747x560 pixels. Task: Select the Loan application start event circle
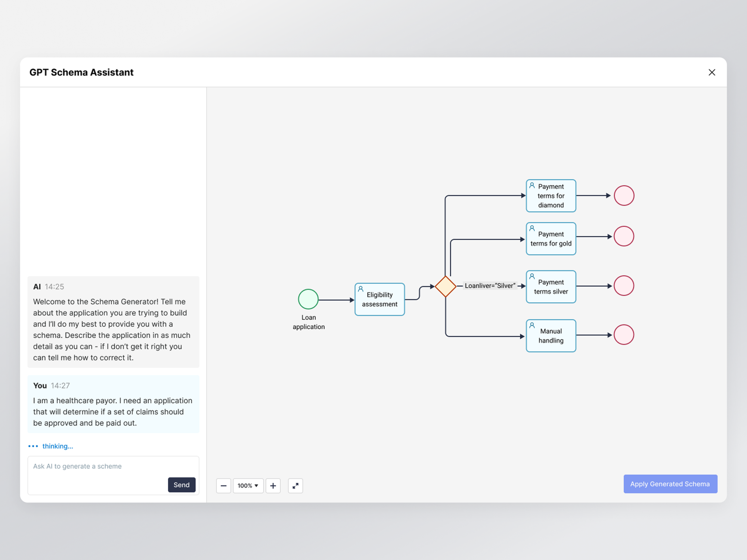point(308,299)
